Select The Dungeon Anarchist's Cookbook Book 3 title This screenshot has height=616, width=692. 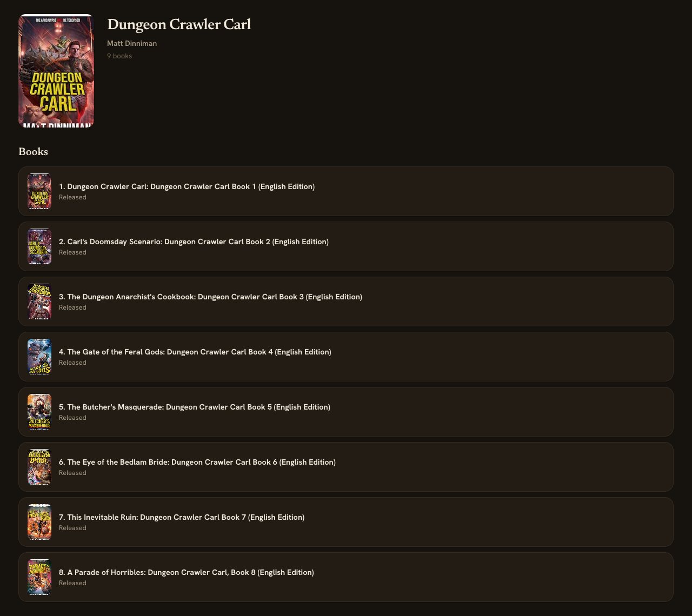pyautogui.click(x=210, y=297)
